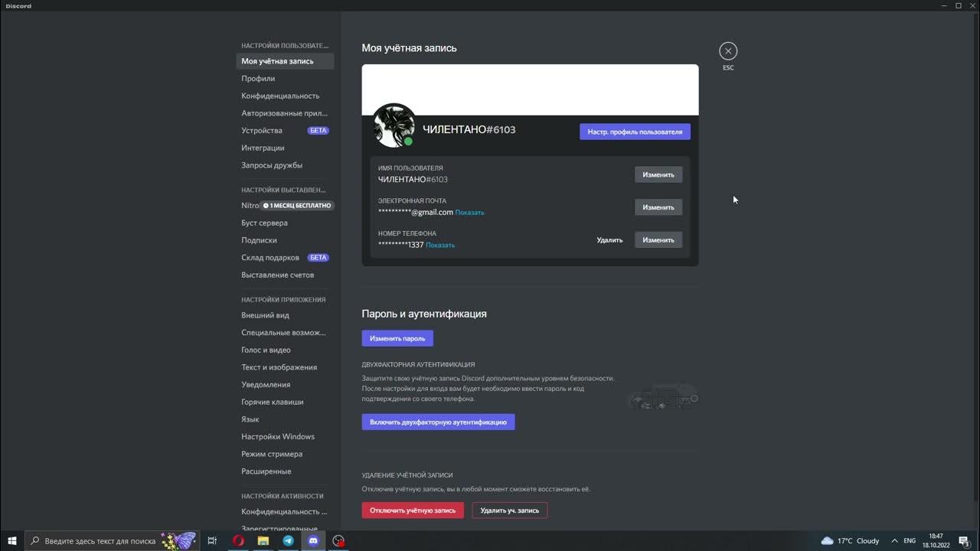The height and width of the screenshot is (551, 980).
Task: Click Удалить to remove phone number
Action: point(609,240)
